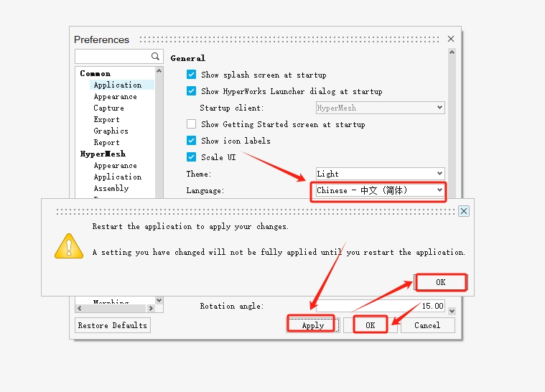Close the restart warning popup
The width and height of the screenshot is (545, 392).
[464, 211]
